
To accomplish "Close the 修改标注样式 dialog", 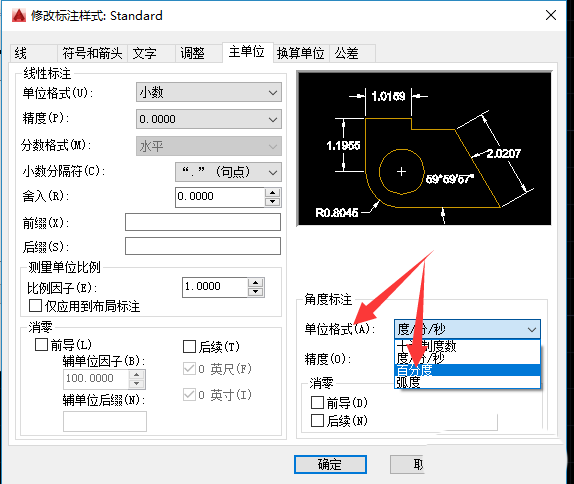I will pos(551,15).
